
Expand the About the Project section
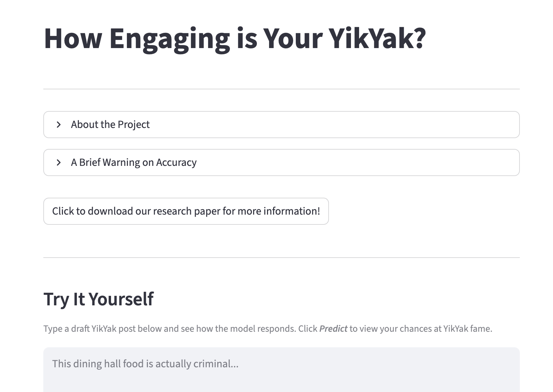pos(281,125)
